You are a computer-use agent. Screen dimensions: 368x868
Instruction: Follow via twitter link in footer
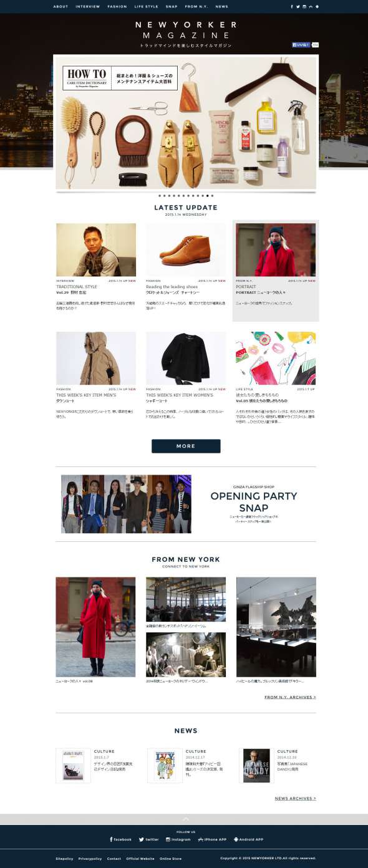[x=148, y=839]
